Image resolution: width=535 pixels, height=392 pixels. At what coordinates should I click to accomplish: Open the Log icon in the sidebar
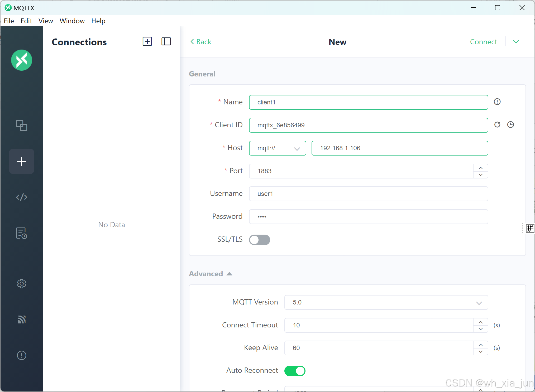pos(21,233)
